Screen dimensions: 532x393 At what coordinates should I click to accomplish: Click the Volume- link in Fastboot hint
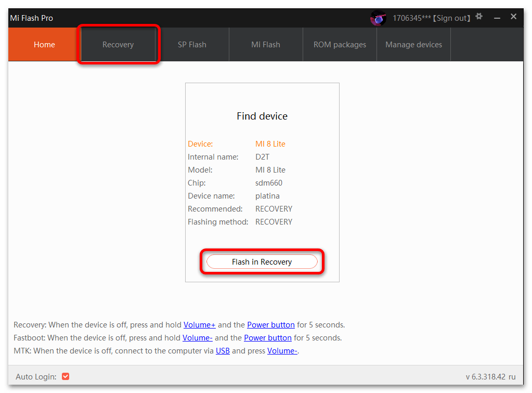pyautogui.click(x=198, y=338)
